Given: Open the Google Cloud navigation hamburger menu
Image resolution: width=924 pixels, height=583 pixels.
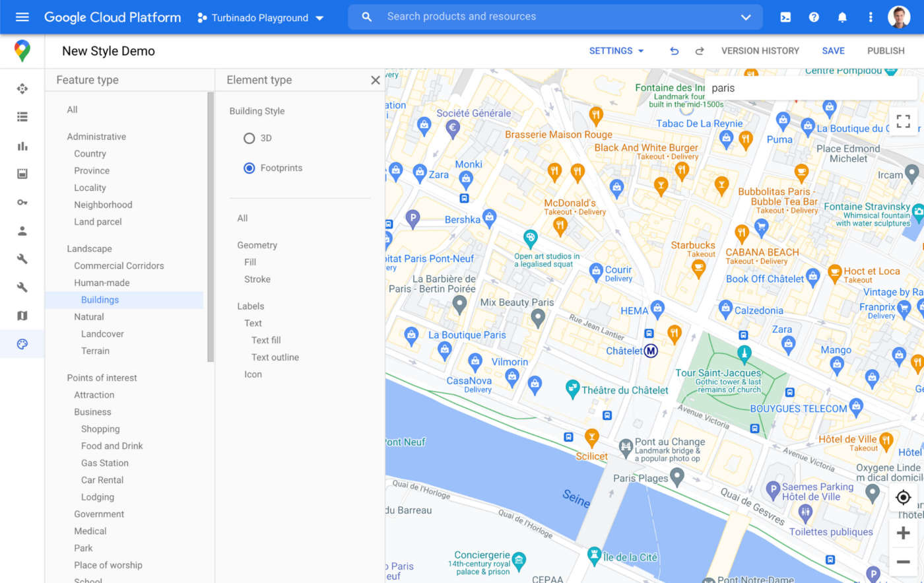Looking at the screenshot, I should click(22, 17).
